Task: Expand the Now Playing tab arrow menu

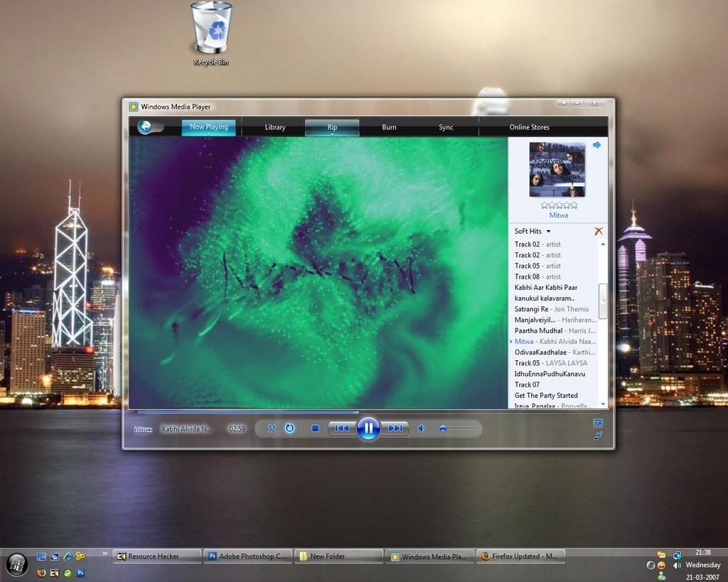Action: [x=208, y=134]
